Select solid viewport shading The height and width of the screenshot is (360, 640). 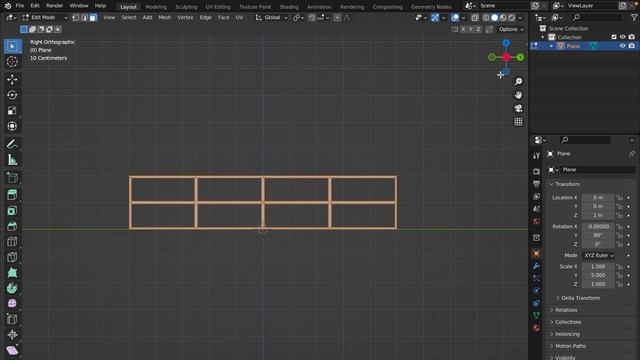tap(495, 18)
